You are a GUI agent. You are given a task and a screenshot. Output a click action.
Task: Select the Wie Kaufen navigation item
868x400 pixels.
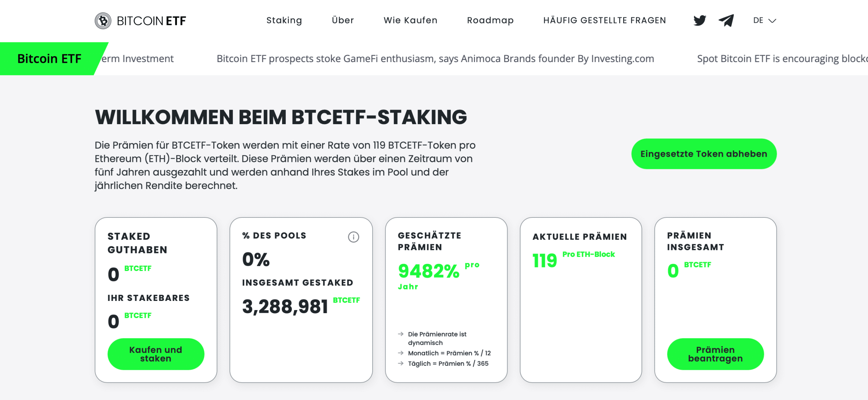coord(410,20)
